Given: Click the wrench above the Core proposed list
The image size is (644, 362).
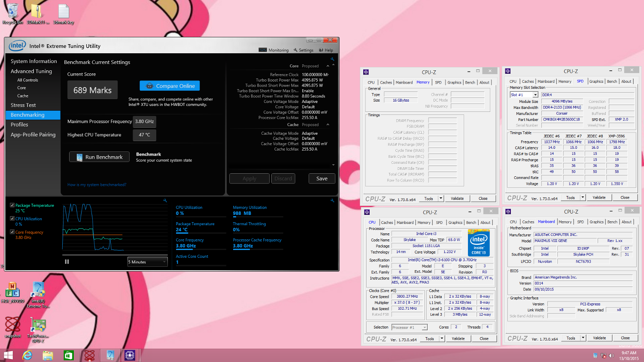Looking at the screenshot, I should point(332,60).
